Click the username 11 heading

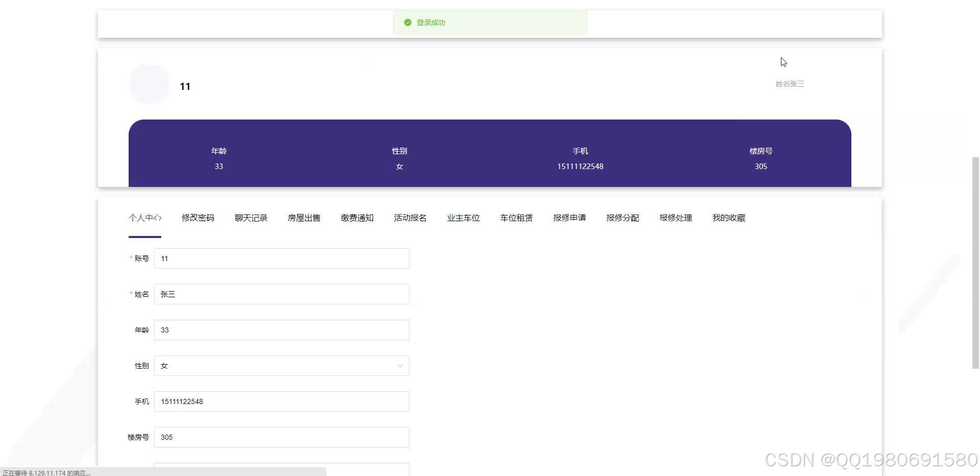(185, 86)
